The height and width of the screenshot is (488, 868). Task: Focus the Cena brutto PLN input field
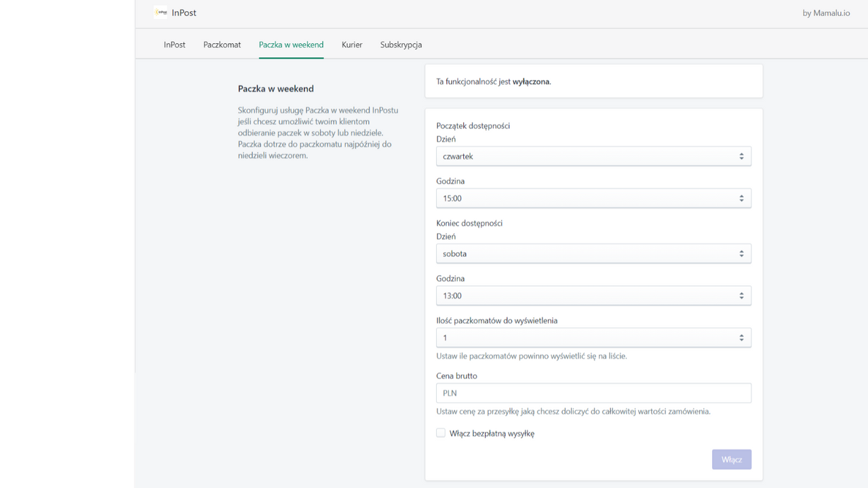(x=593, y=393)
